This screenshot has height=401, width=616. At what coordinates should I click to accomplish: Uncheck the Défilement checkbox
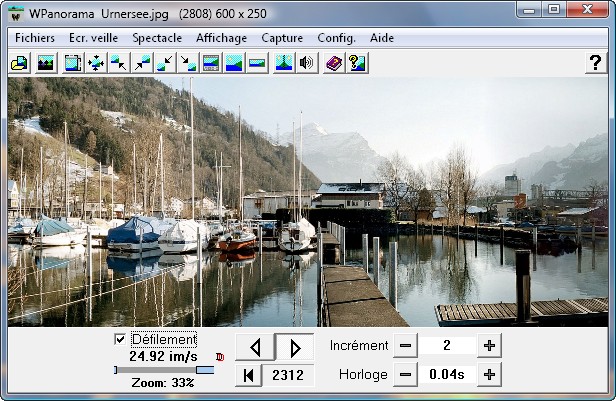121,340
